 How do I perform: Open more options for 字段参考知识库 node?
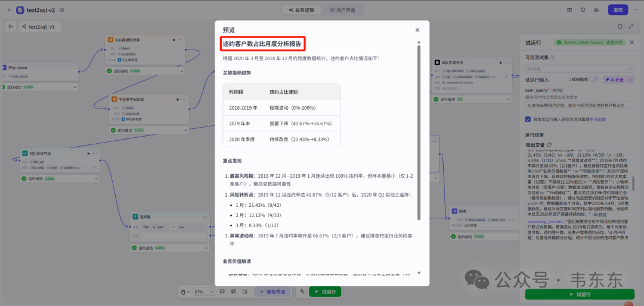tap(185, 99)
